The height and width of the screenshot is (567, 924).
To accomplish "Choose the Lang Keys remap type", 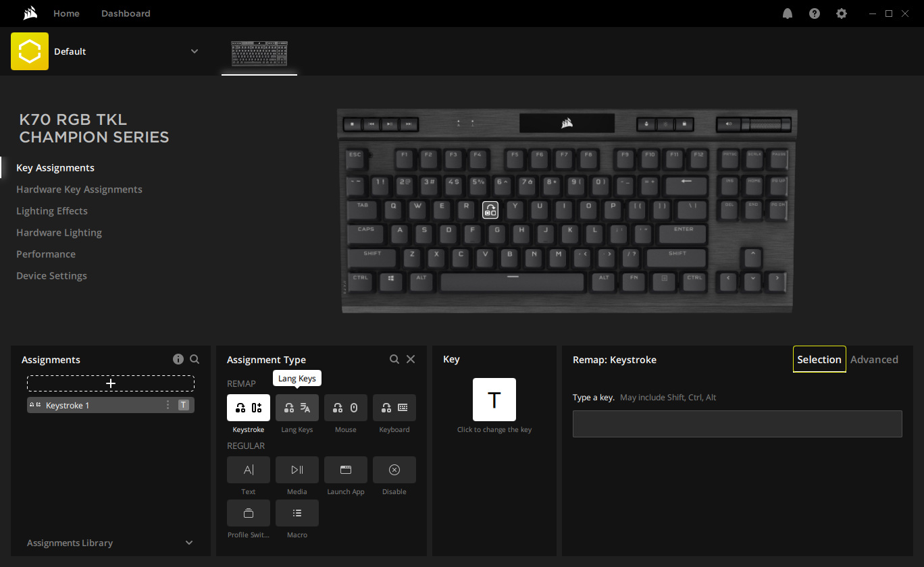I will (297, 408).
